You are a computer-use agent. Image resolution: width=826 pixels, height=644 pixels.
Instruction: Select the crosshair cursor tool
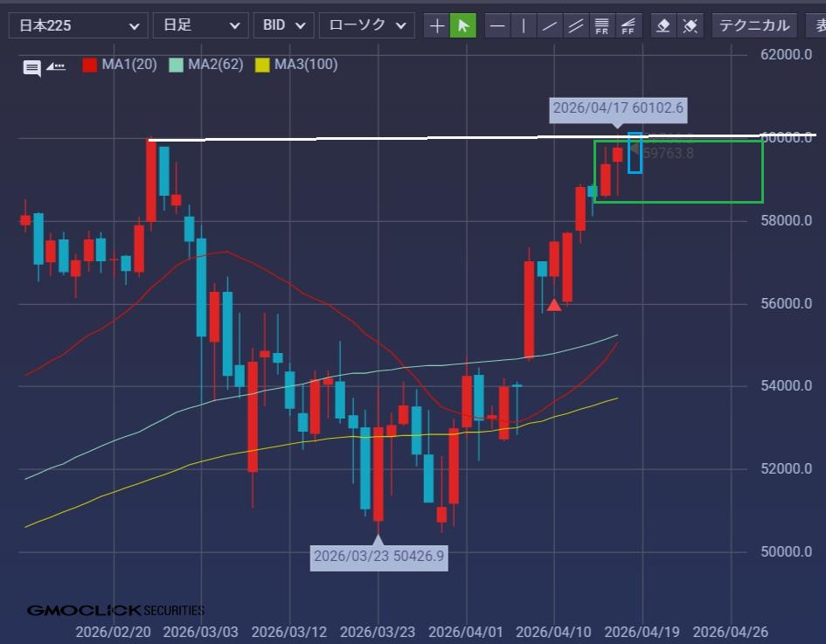[x=437, y=25]
